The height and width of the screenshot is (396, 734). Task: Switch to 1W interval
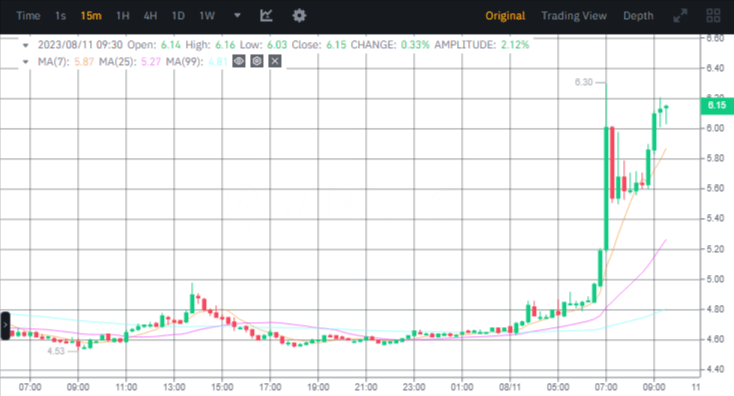point(207,16)
